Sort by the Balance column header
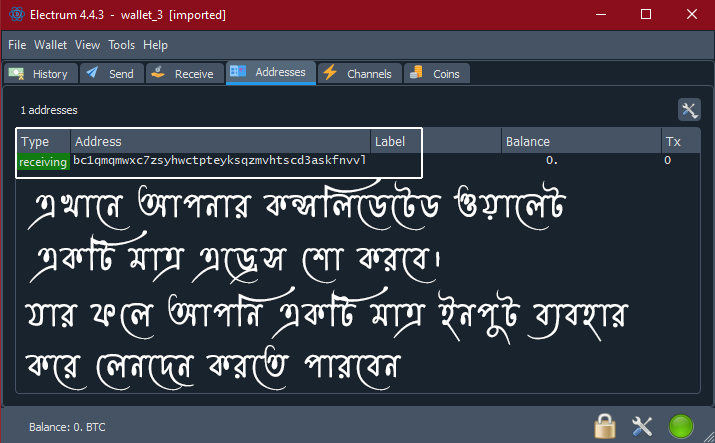 click(581, 142)
